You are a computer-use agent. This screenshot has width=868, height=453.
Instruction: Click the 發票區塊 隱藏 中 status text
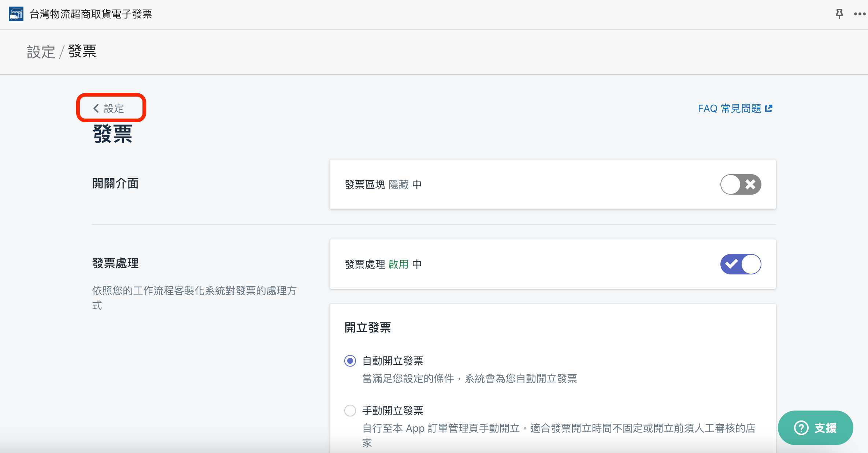click(383, 184)
